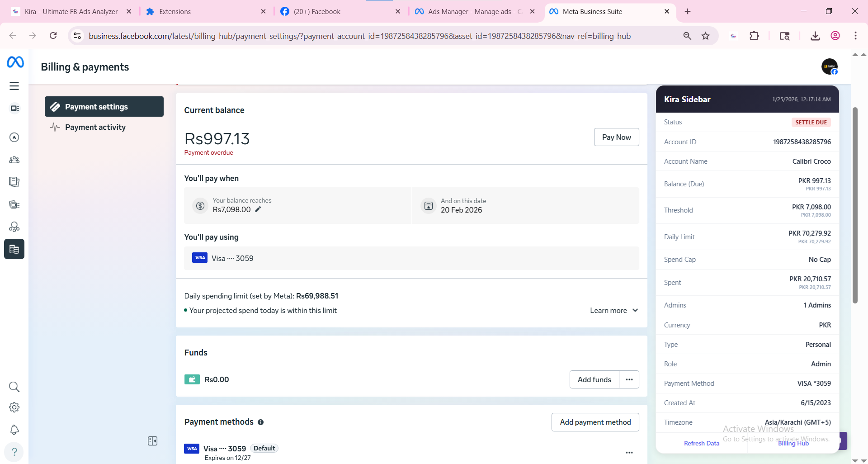Open the search icon in left sidebar
The image size is (868, 464).
tap(14, 387)
